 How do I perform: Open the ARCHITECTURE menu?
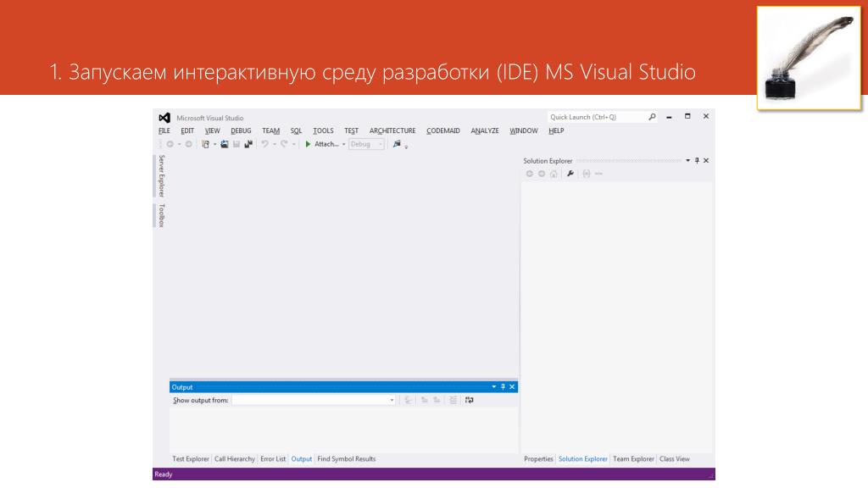(392, 131)
